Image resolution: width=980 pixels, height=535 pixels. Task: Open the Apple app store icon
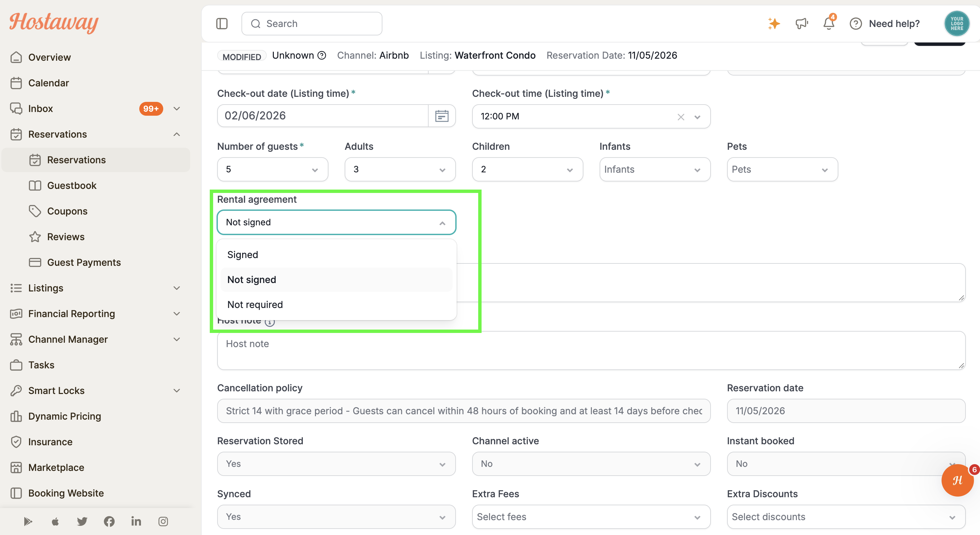pos(55,521)
